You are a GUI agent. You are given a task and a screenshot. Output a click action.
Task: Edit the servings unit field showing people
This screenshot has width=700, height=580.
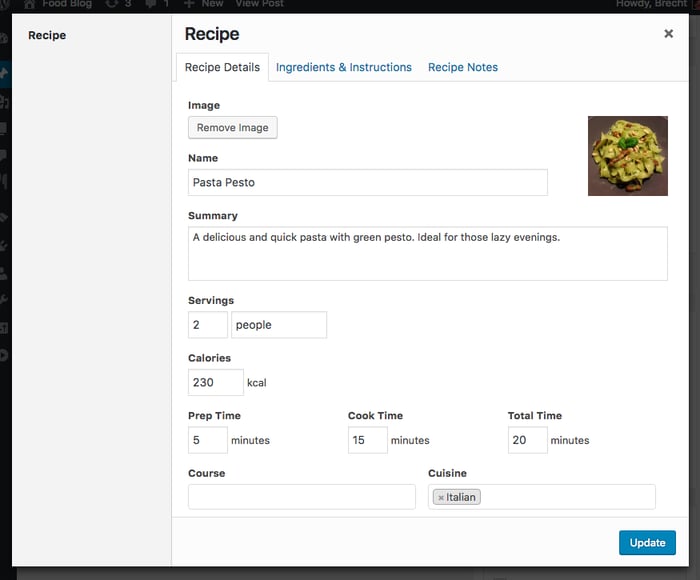278,325
